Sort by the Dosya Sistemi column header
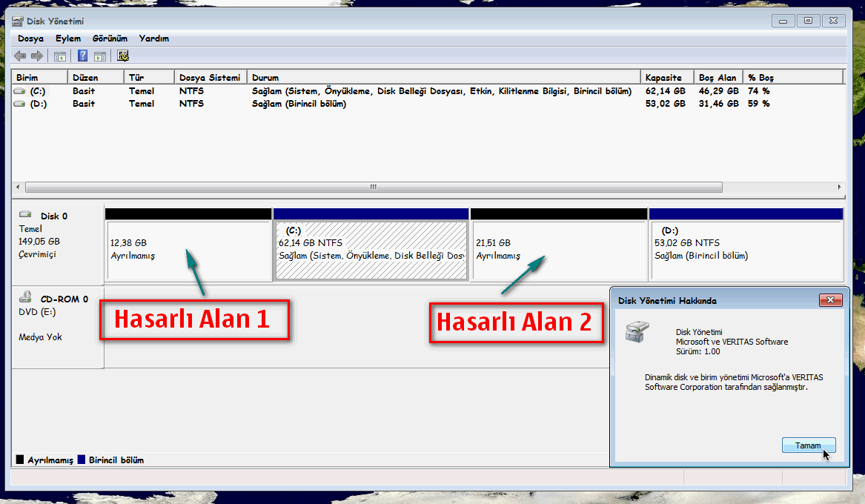865x504 pixels. [211, 77]
